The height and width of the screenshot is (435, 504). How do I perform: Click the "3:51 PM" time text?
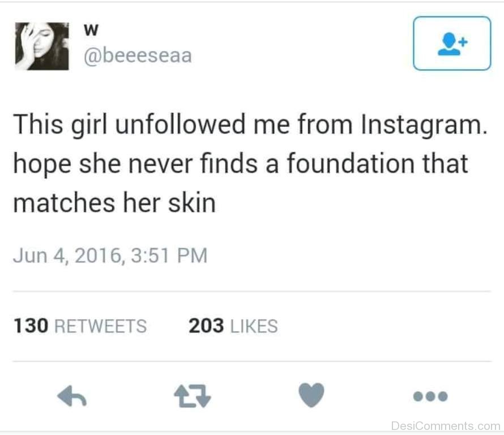click(x=169, y=255)
